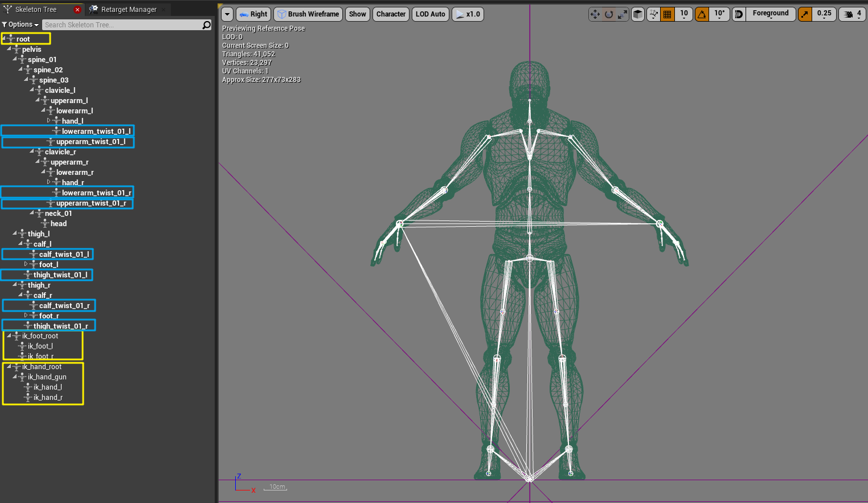
Task: Collapse ik_hand_gun bone
Action: click(x=15, y=377)
